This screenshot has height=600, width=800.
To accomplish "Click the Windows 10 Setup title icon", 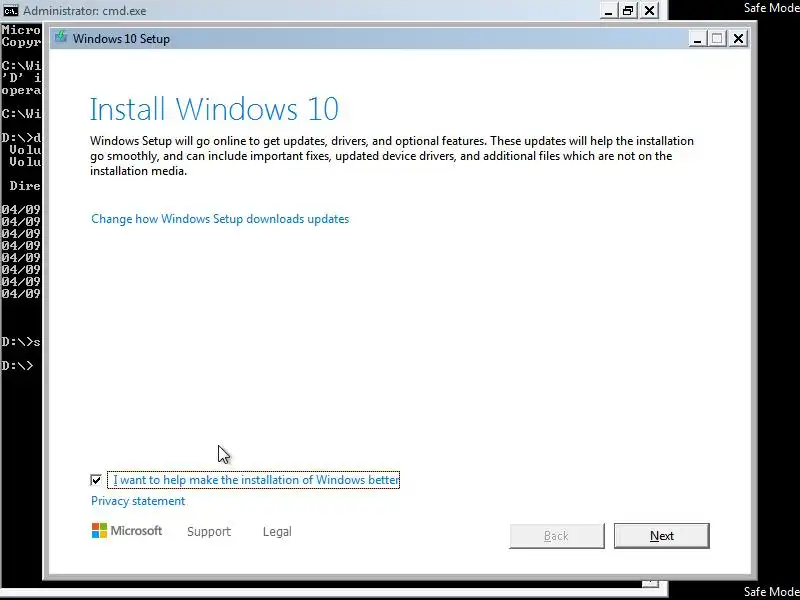I will point(61,37).
